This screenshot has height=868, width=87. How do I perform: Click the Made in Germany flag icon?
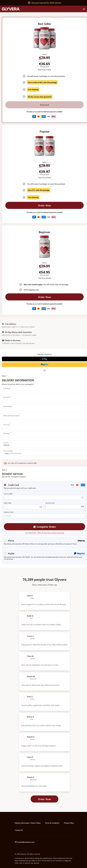click(3, 340)
